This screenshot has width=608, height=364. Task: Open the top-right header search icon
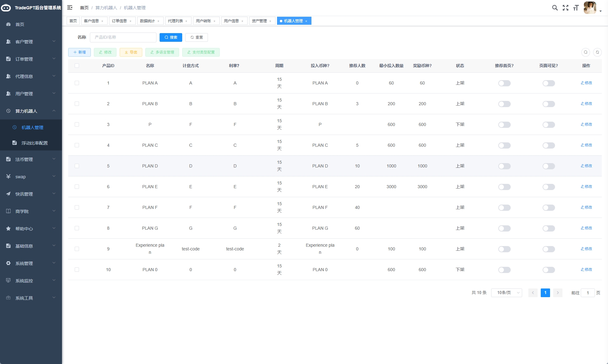coord(555,8)
